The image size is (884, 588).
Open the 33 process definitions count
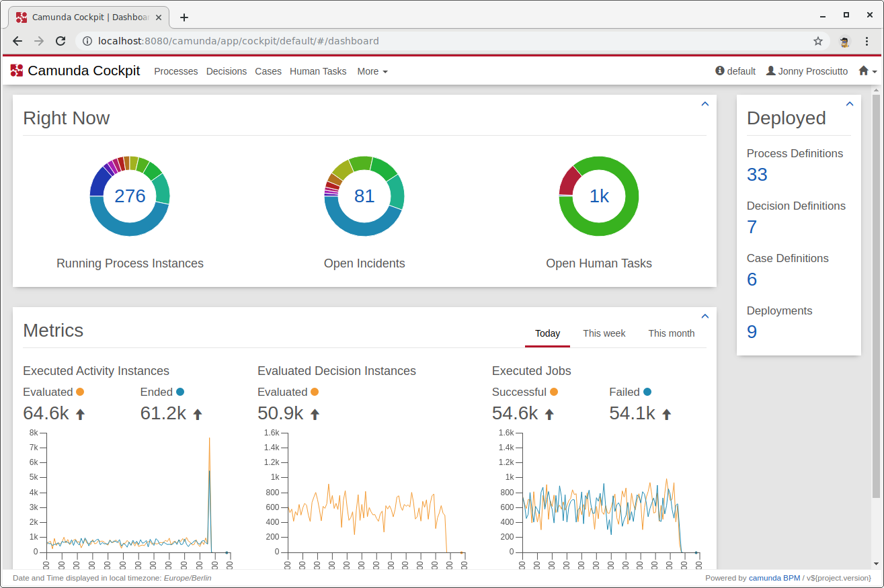pyautogui.click(x=757, y=175)
